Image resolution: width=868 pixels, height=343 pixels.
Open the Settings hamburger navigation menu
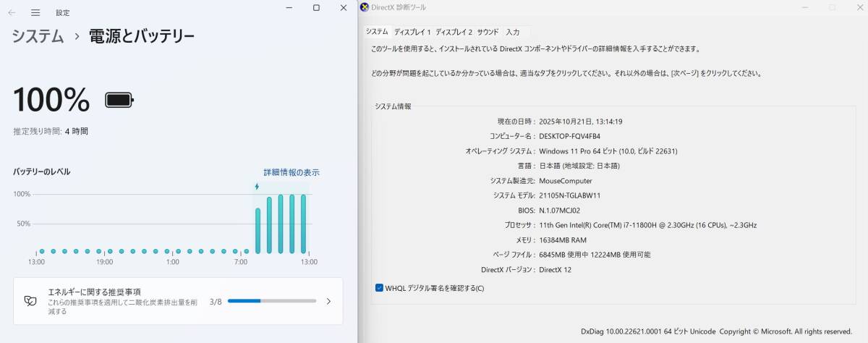35,12
